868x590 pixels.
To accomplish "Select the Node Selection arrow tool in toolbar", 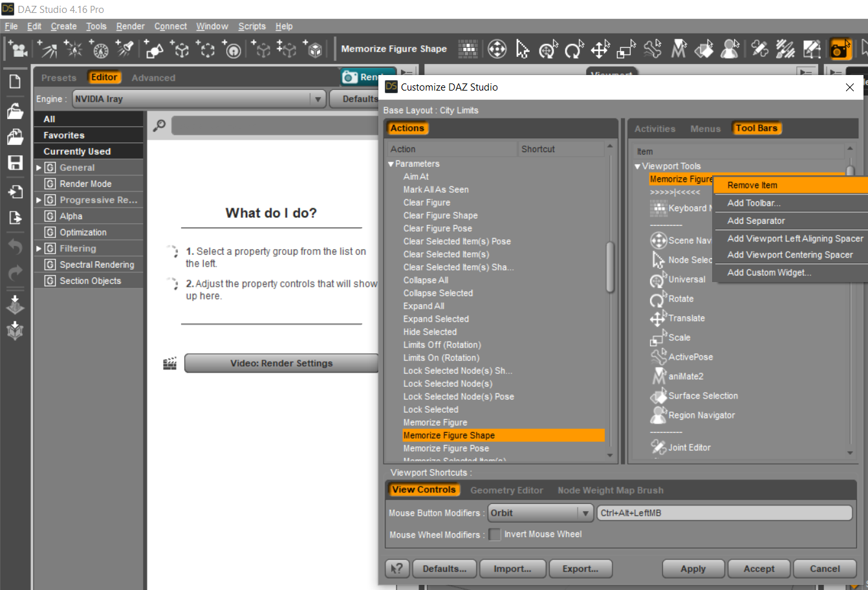I will [x=523, y=49].
